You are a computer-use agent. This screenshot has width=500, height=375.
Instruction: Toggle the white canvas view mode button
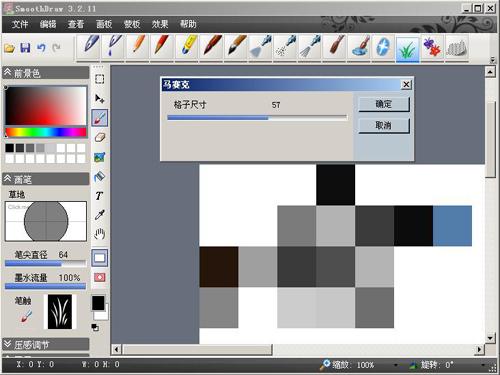point(100,258)
